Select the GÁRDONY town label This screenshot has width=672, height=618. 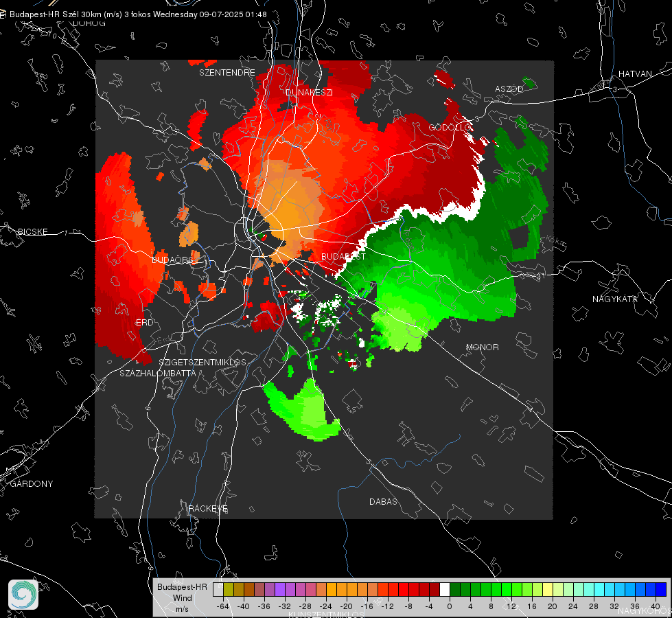click(32, 484)
